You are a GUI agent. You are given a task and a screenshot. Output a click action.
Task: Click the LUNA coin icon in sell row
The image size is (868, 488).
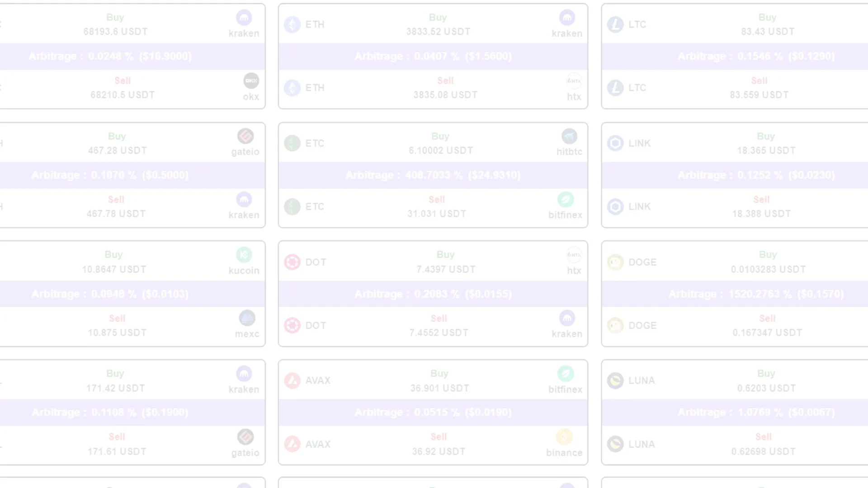(615, 444)
